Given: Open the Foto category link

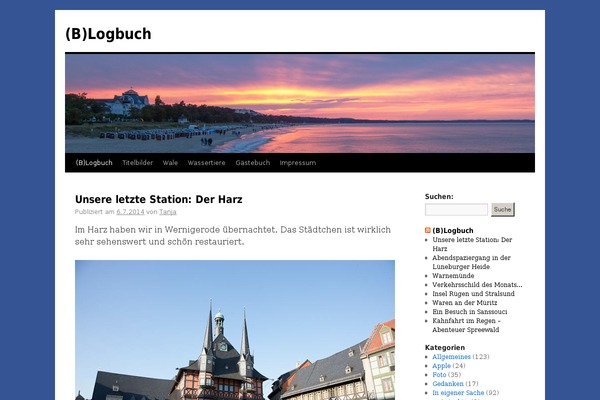Looking at the screenshot, I should 441,374.
